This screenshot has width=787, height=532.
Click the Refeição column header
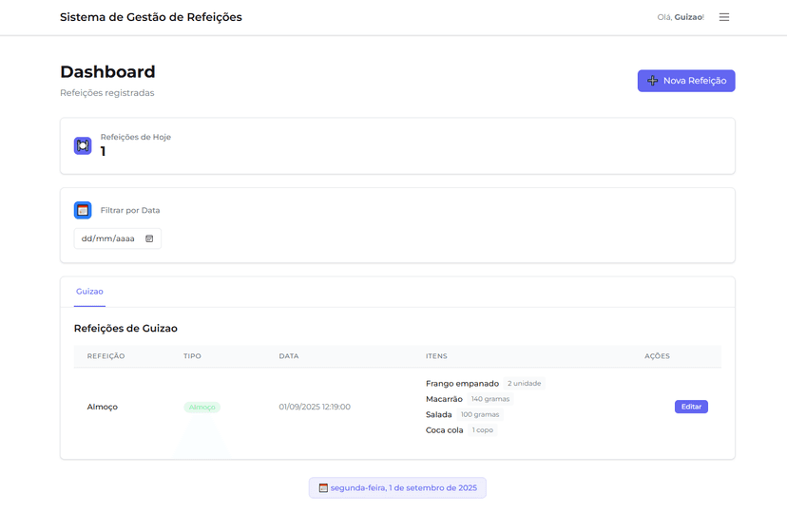tap(106, 356)
